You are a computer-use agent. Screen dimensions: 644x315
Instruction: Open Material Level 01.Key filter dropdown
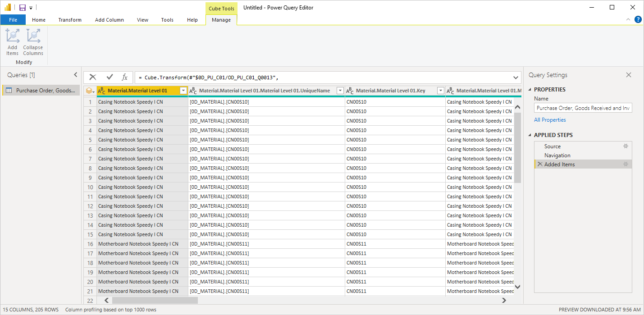(x=440, y=91)
